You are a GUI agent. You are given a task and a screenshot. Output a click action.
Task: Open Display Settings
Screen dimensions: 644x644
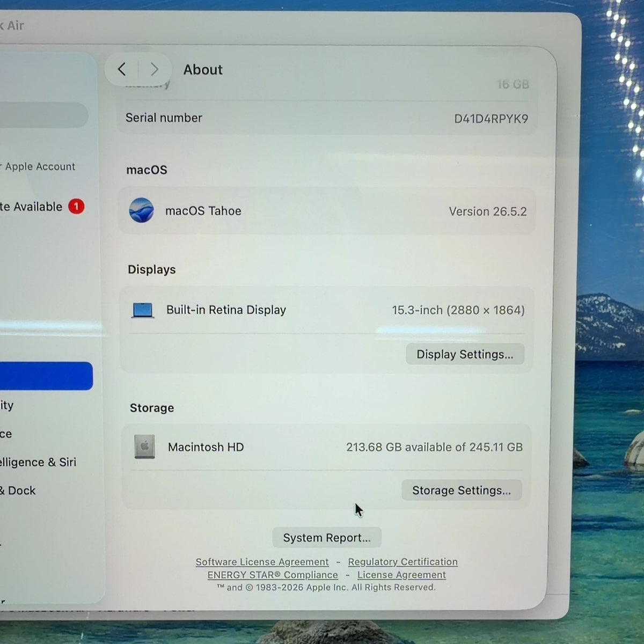point(465,354)
